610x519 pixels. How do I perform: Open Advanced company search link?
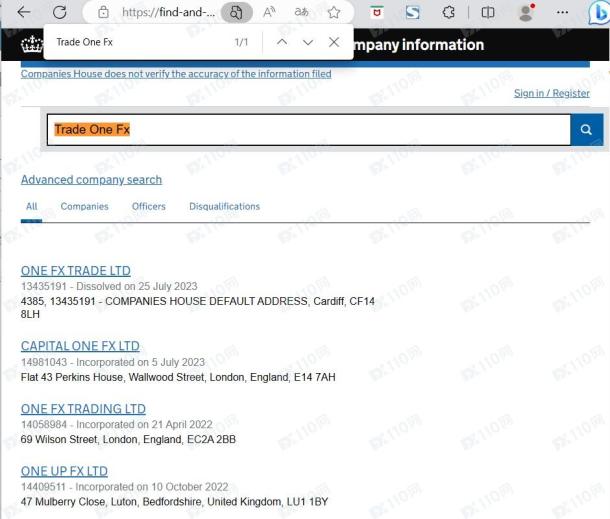pos(91,180)
